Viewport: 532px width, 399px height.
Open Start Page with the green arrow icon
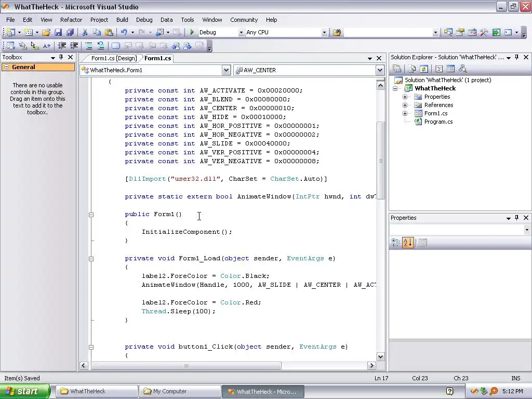pos(496,32)
